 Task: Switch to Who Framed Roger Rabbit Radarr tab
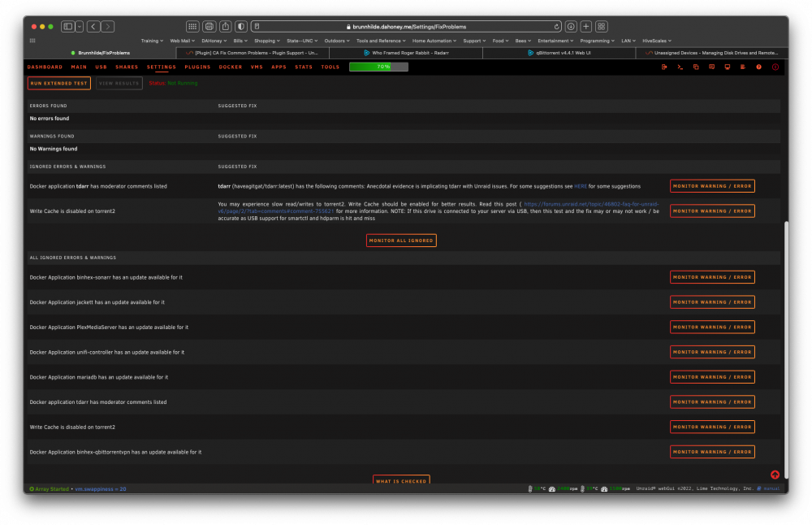(x=405, y=53)
